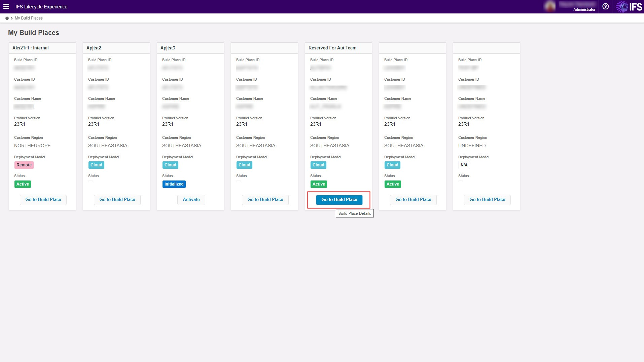The width and height of the screenshot is (644, 362).
Task: Go to Build Place in untitled Active Cloud card
Action: [413, 200]
